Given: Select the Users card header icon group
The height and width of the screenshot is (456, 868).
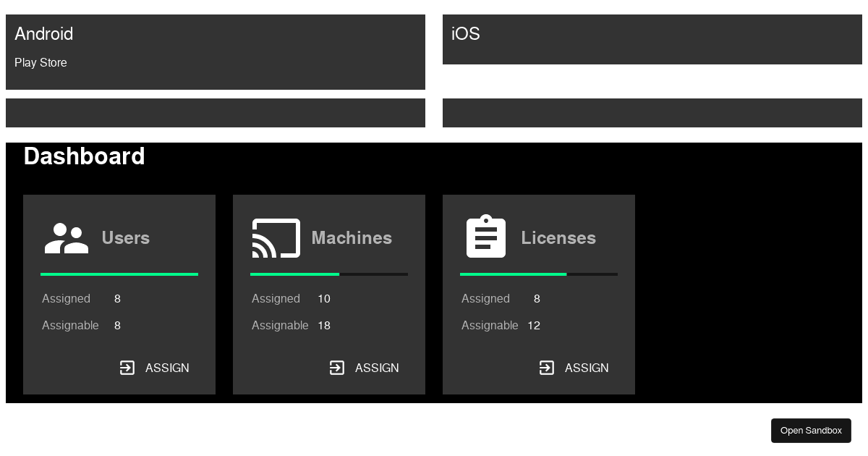Looking at the screenshot, I should pos(66,237).
